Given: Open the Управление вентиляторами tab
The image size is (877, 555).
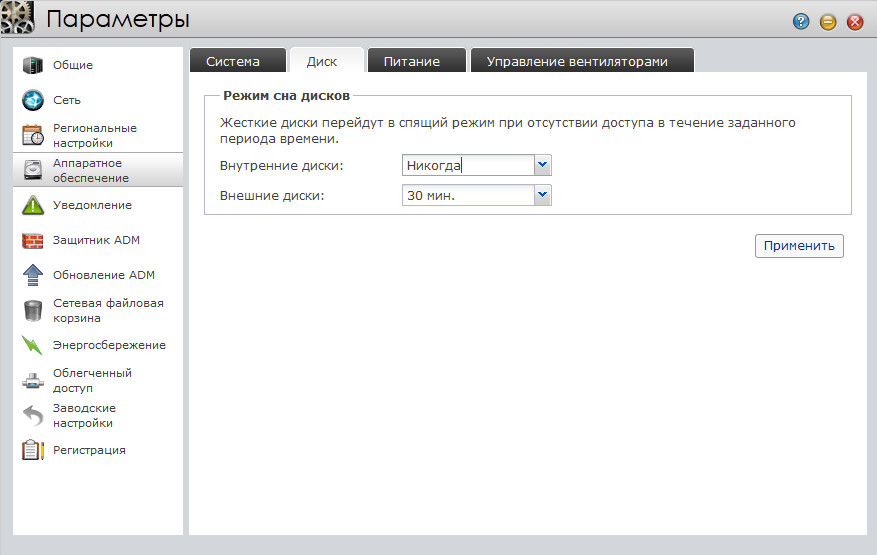Looking at the screenshot, I should point(577,61).
